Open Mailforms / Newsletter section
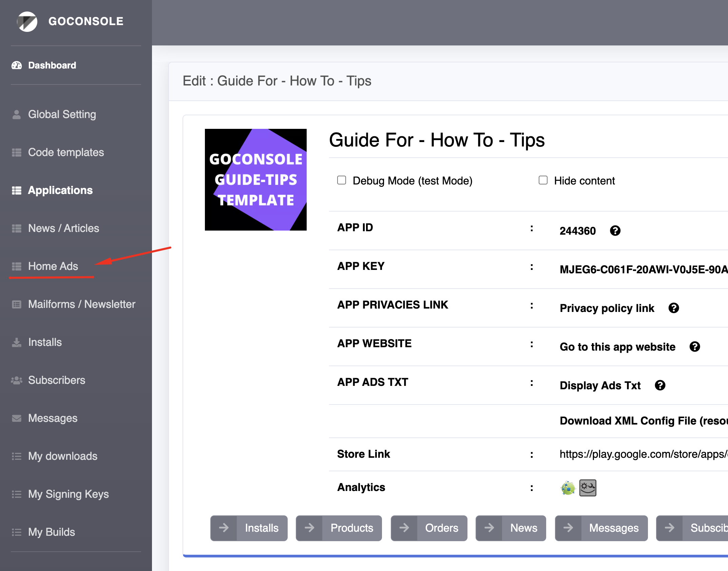Screen dimensions: 728x571 click(82, 304)
